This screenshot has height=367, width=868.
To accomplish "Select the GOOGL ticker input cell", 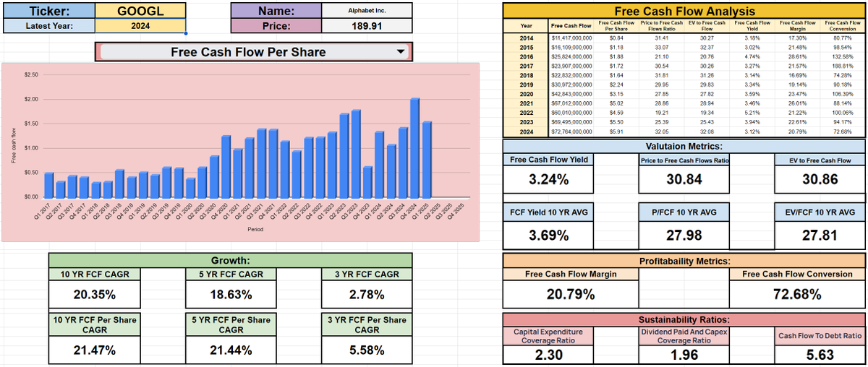I will [141, 12].
